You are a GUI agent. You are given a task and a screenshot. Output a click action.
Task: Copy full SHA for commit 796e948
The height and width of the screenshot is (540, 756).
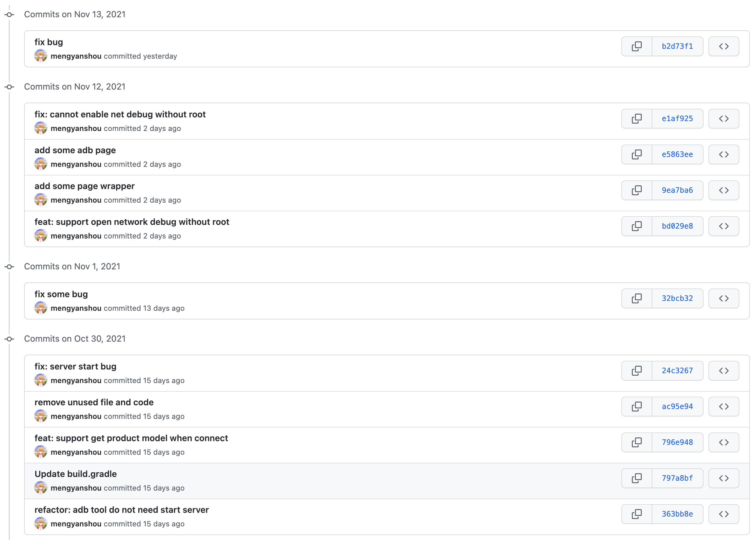point(636,443)
